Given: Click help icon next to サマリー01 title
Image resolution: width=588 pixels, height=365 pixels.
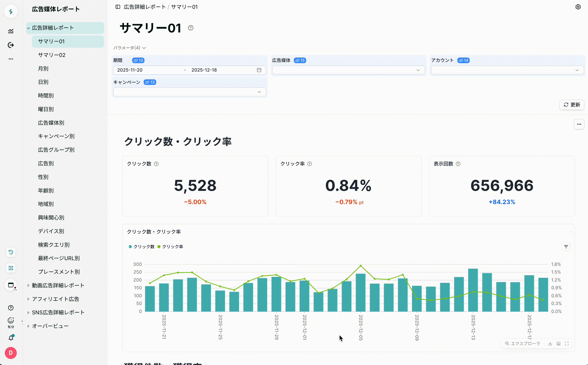Looking at the screenshot, I should (191, 28).
